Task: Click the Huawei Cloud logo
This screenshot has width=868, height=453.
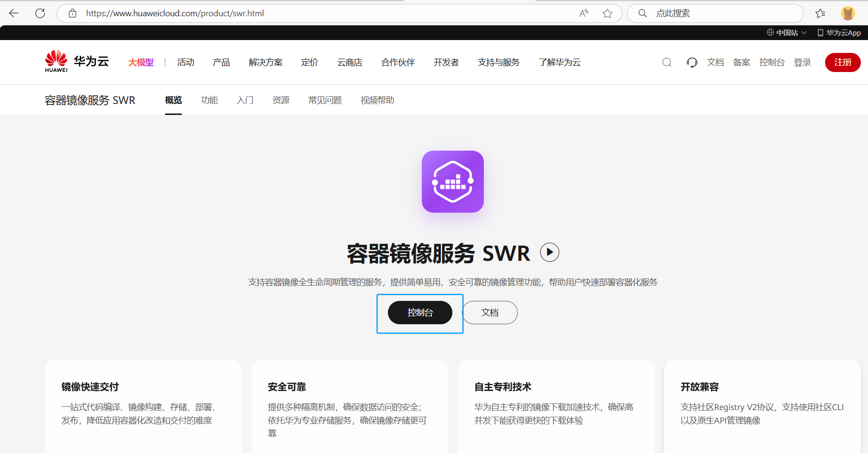Action: point(77,62)
